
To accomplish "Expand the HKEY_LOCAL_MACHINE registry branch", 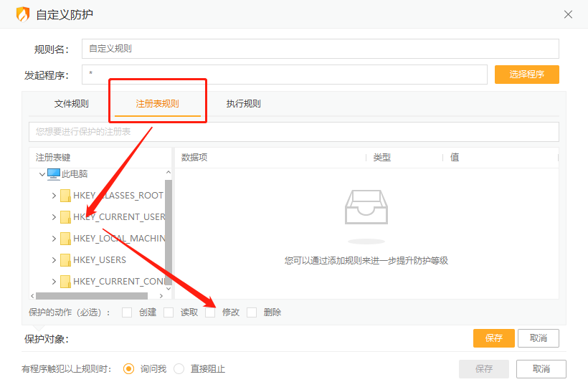I will [x=53, y=239].
